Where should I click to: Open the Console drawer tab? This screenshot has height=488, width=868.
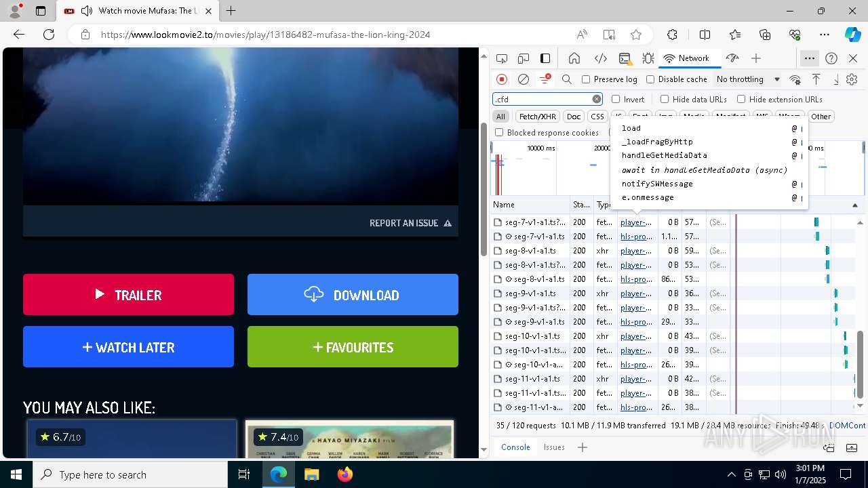[x=515, y=447]
